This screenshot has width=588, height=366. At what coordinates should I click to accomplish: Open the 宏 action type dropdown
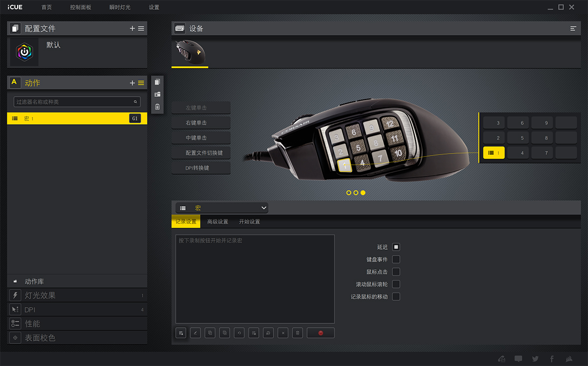(222, 208)
